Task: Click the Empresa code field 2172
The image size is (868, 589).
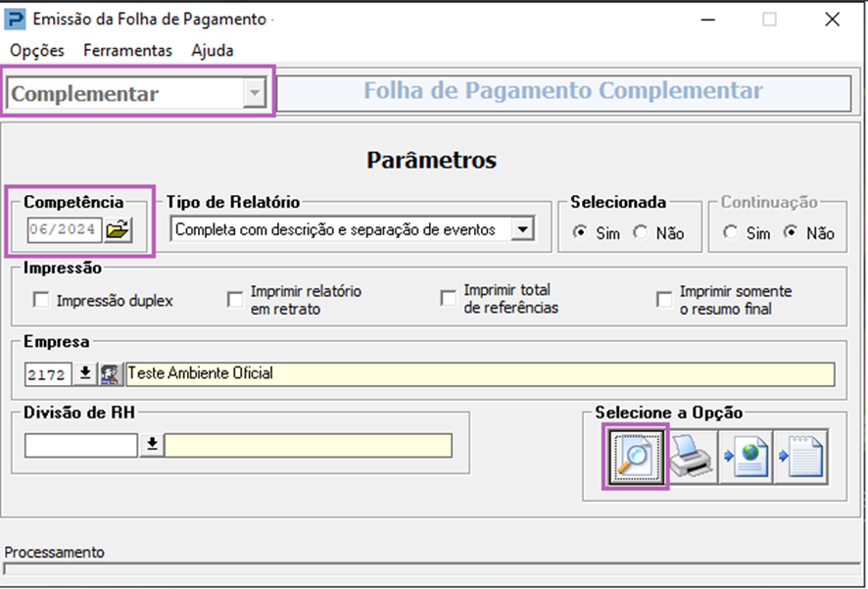Action: tap(48, 374)
